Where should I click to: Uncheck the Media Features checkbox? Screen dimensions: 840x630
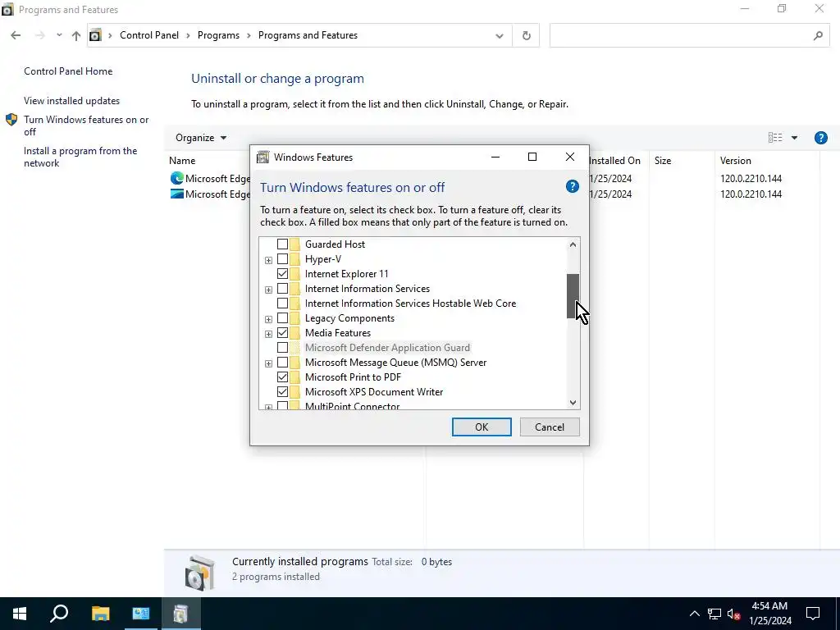pos(282,333)
